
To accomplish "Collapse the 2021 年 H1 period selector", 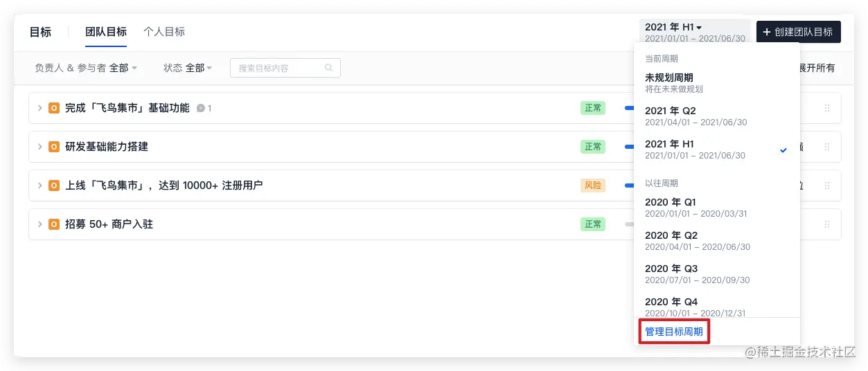I will (695, 32).
